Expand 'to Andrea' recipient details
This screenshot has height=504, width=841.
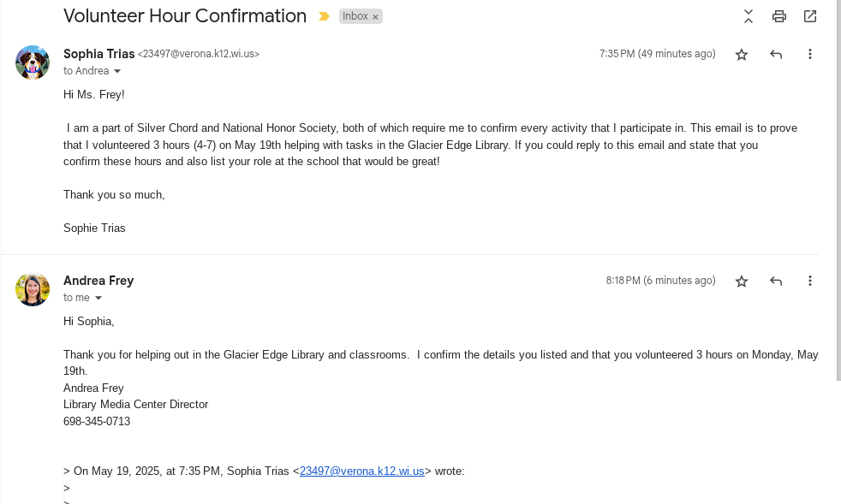click(x=117, y=71)
